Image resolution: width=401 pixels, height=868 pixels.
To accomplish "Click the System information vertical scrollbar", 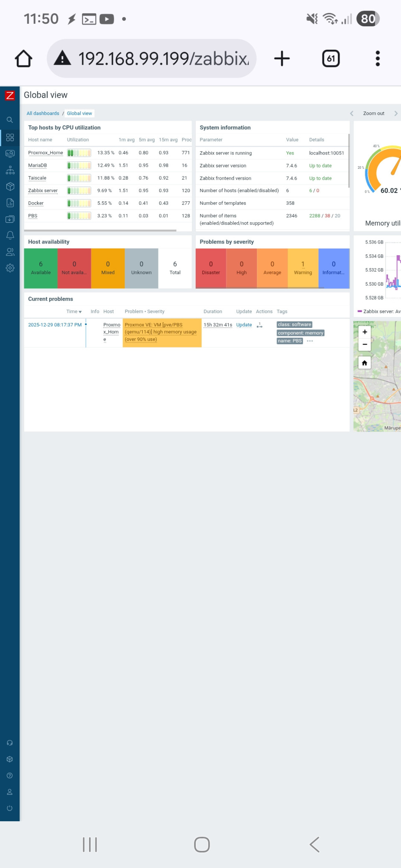I will (349, 161).
